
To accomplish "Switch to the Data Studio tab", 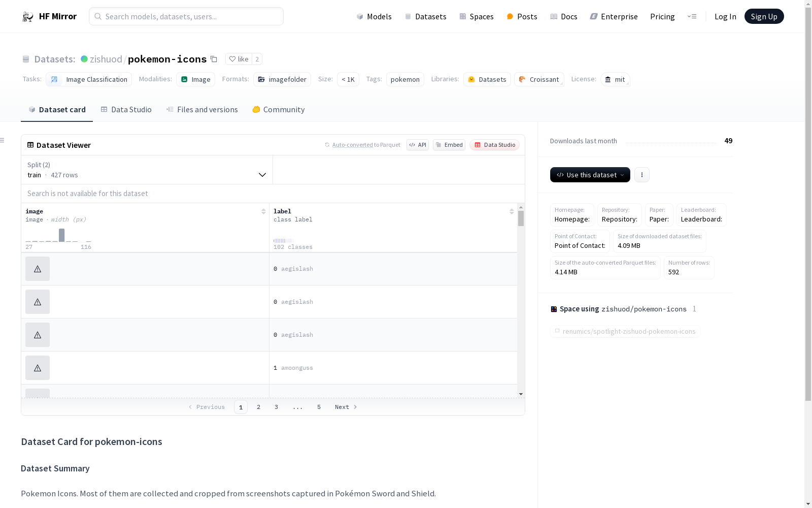I will [126, 110].
